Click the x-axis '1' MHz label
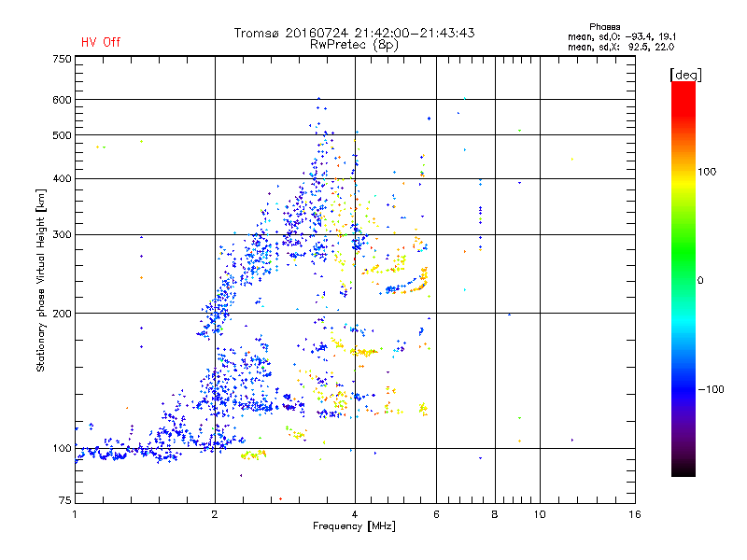Image resolution: width=747 pixels, height=560 pixels. [75, 514]
